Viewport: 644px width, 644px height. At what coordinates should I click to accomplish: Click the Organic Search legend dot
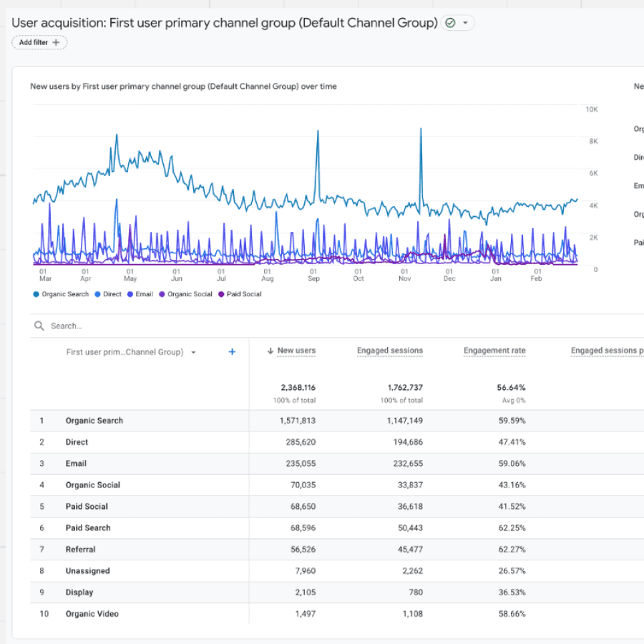36,294
